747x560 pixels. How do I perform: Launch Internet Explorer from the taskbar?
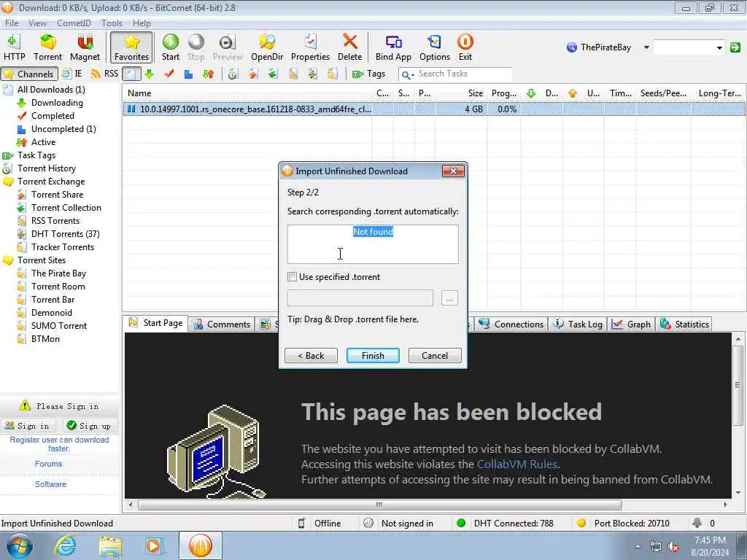65,545
